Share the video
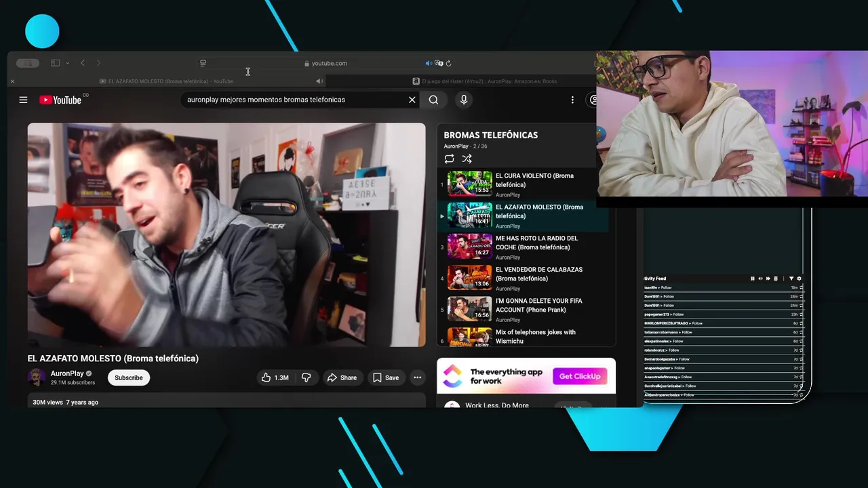 point(342,378)
